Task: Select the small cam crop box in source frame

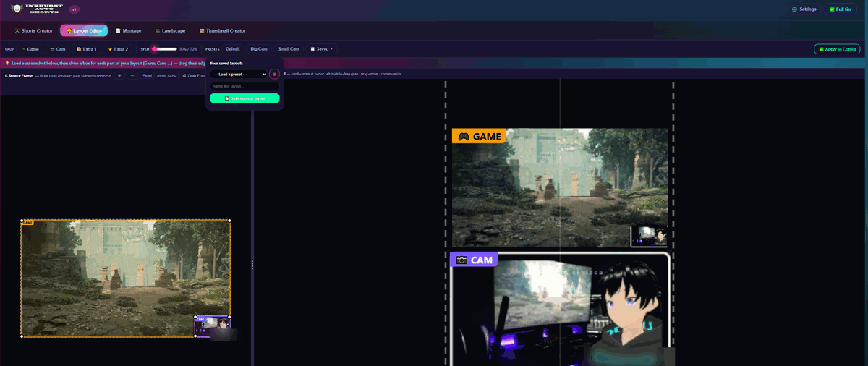Action: point(213,326)
